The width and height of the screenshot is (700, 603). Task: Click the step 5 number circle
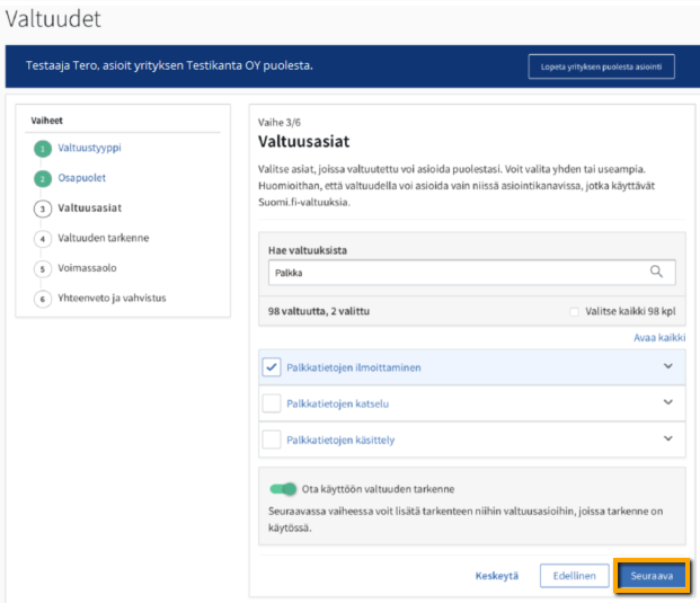coord(42,269)
